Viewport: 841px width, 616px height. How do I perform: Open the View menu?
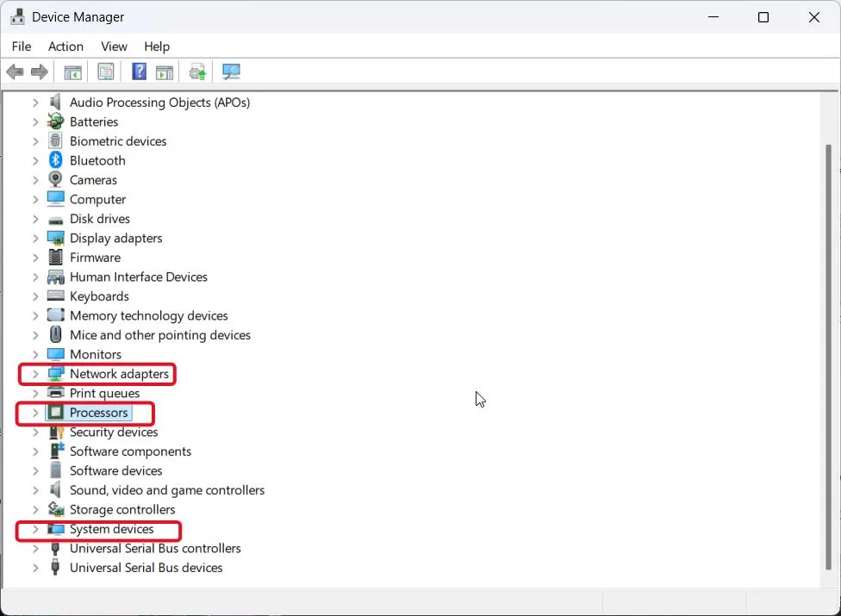point(115,47)
